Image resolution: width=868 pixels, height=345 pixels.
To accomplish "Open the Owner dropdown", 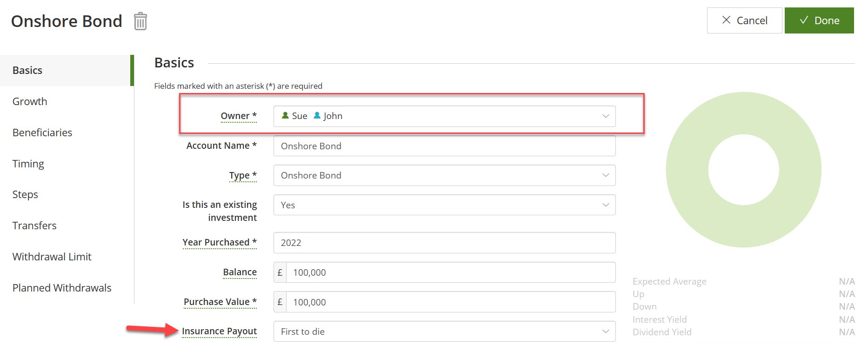I will point(605,116).
